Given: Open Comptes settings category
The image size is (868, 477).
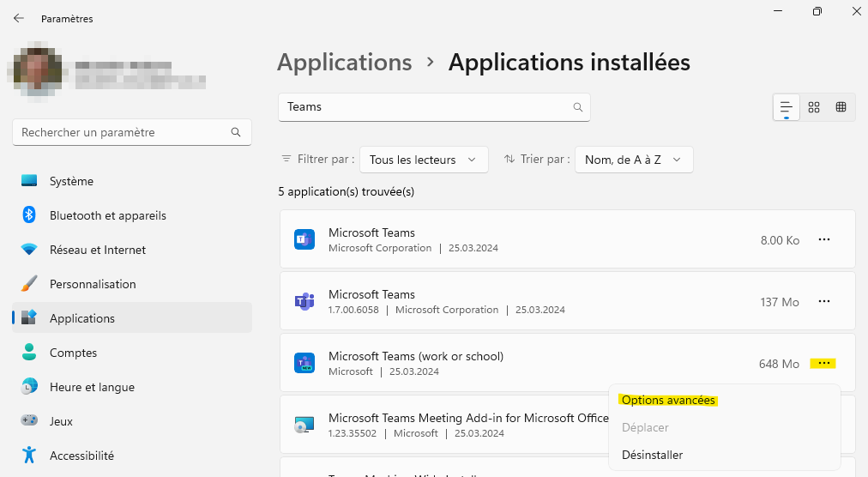Looking at the screenshot, I should (132, 353).
